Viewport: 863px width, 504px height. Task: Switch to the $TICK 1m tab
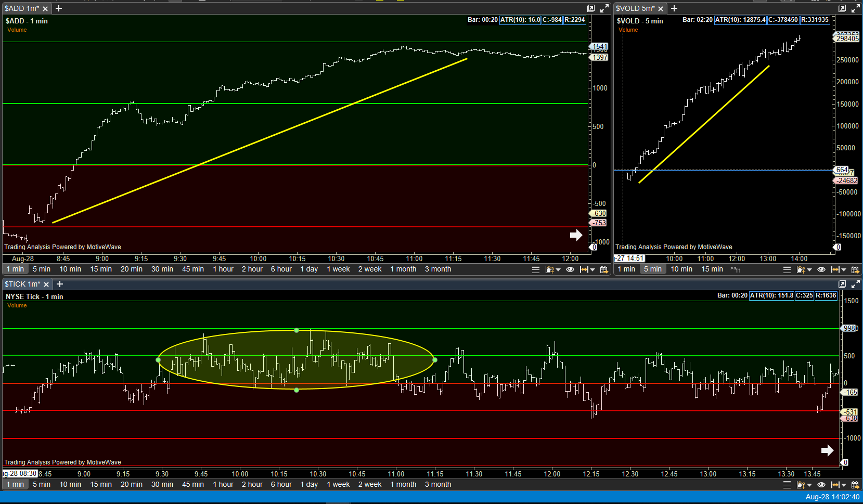pos(22,284)
